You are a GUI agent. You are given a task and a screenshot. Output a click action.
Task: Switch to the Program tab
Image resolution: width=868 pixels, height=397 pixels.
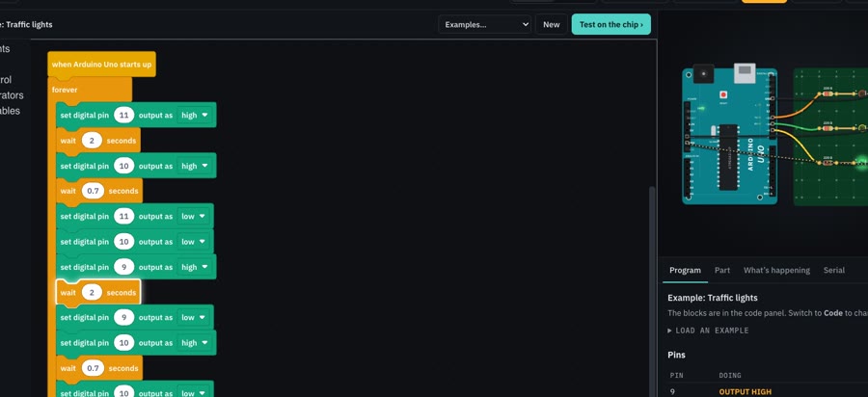(x=685, y=271)
